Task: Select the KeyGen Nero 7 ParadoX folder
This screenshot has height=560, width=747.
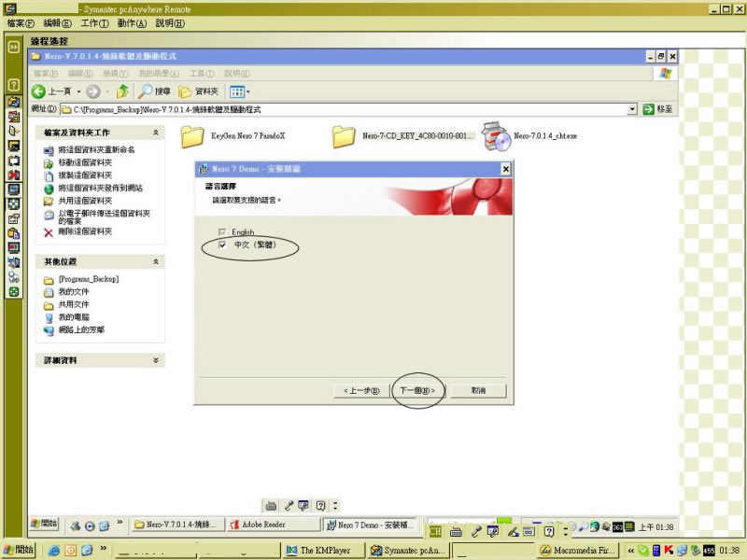Action: tap(192, 136)
